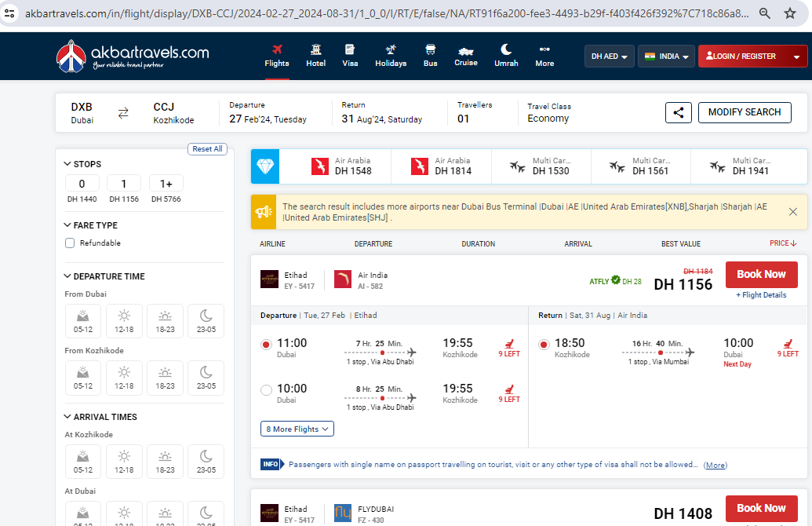Viewport: 812px width, 526px height.
Task: Open the (More) info link
Action: tap(716, 466)
